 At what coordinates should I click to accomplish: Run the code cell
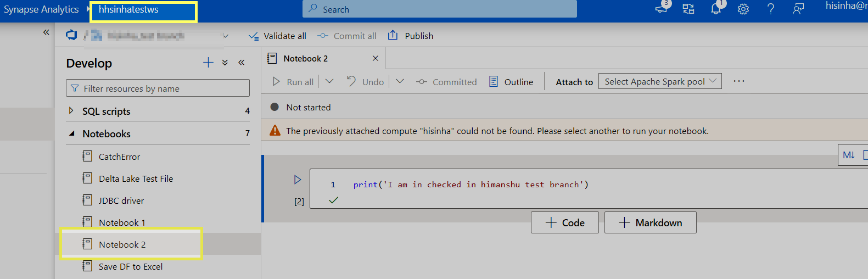[x=298, y=180]
